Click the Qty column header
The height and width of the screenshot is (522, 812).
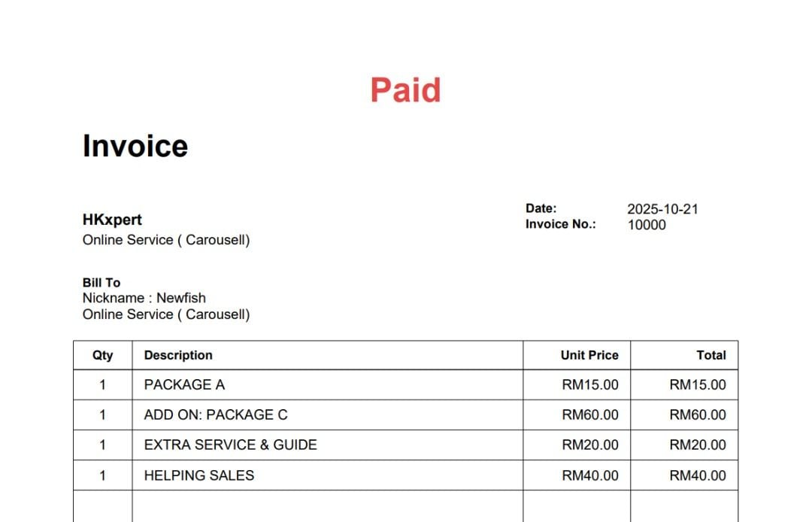102,355
